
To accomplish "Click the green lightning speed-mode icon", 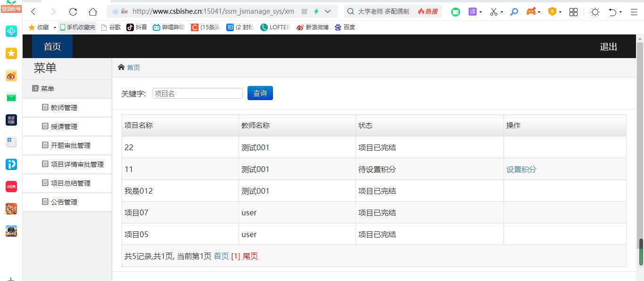I will [x=316, y=12].
